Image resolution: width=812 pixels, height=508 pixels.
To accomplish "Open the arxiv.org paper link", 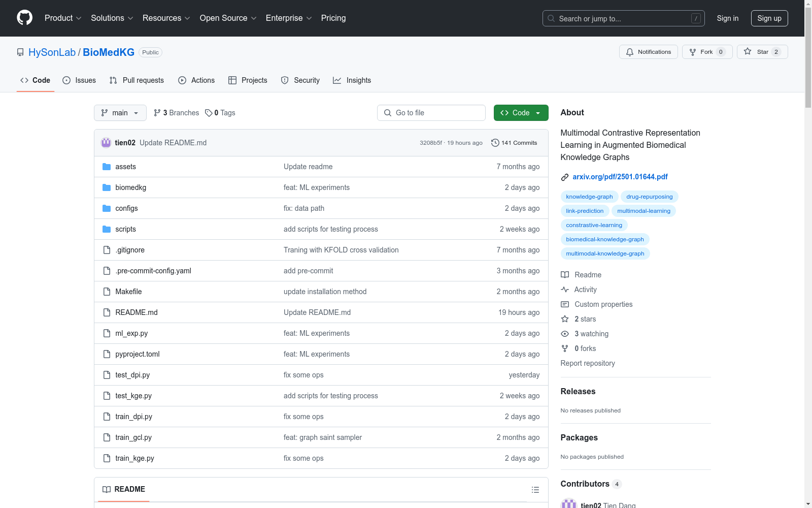I will click(x=620, y=177).
